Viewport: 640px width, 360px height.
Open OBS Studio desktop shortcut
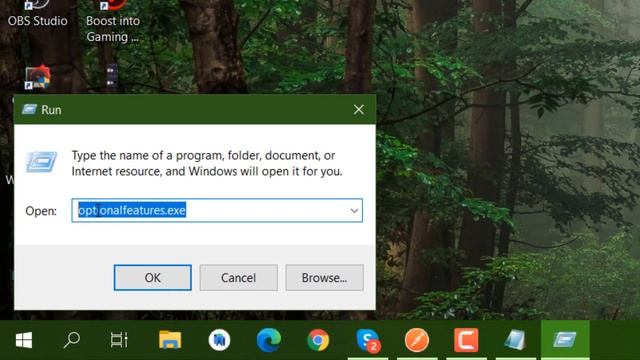[x=38, y=13]
